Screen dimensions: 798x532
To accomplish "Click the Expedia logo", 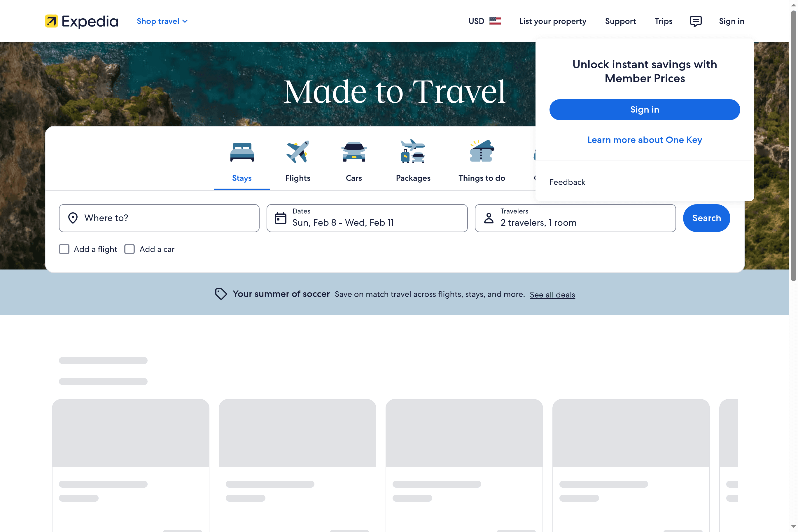I will (x=81, y=21).
